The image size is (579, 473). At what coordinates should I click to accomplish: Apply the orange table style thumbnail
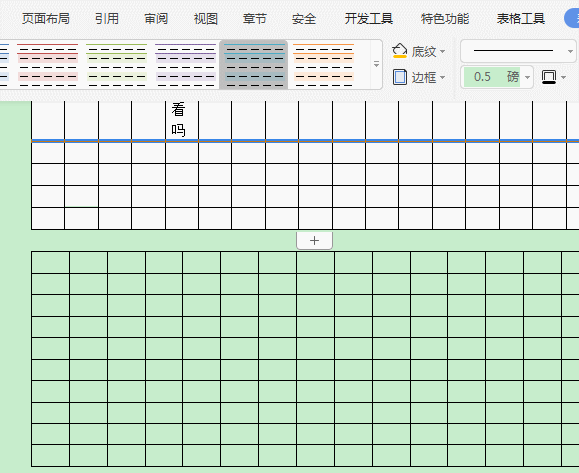(x=323, y=65)
